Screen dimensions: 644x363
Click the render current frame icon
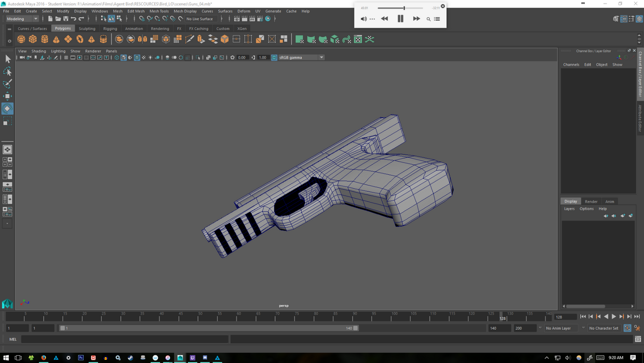pyautogui.click(x=244, y=19)
